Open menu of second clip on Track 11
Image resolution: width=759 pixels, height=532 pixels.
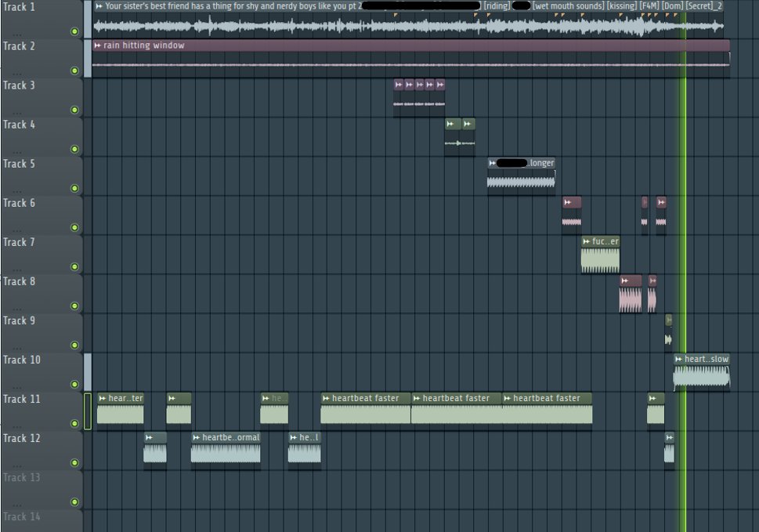click(x=172, y=398)
